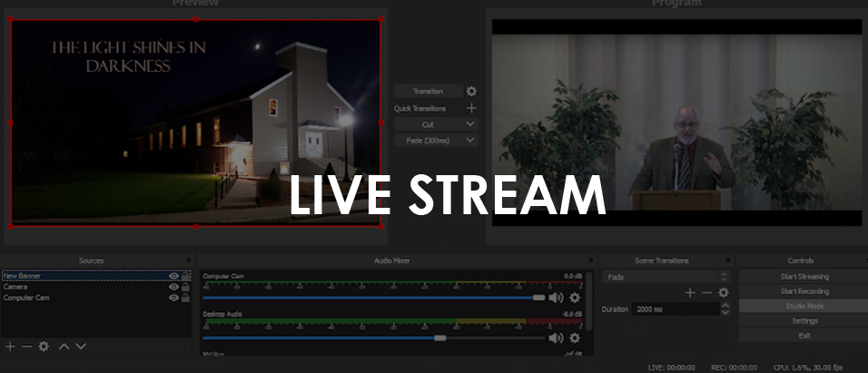Open Settings from Controls panel
Viewport: 868px width, 373px height.
[804, 321]
